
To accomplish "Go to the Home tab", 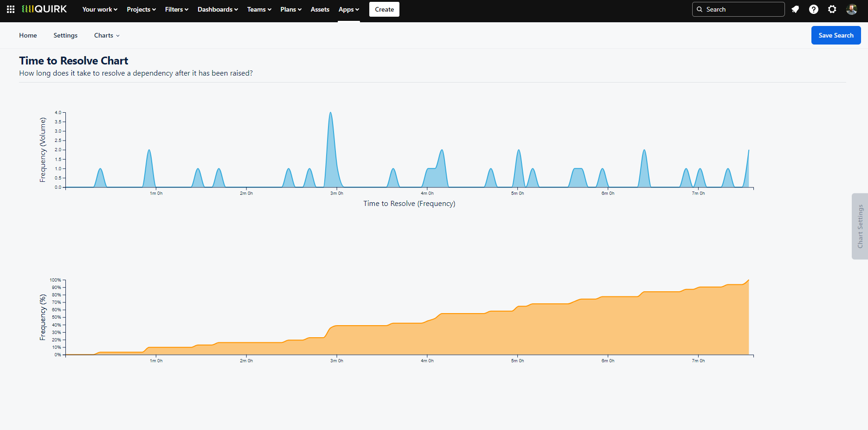I will pos(28,35).
